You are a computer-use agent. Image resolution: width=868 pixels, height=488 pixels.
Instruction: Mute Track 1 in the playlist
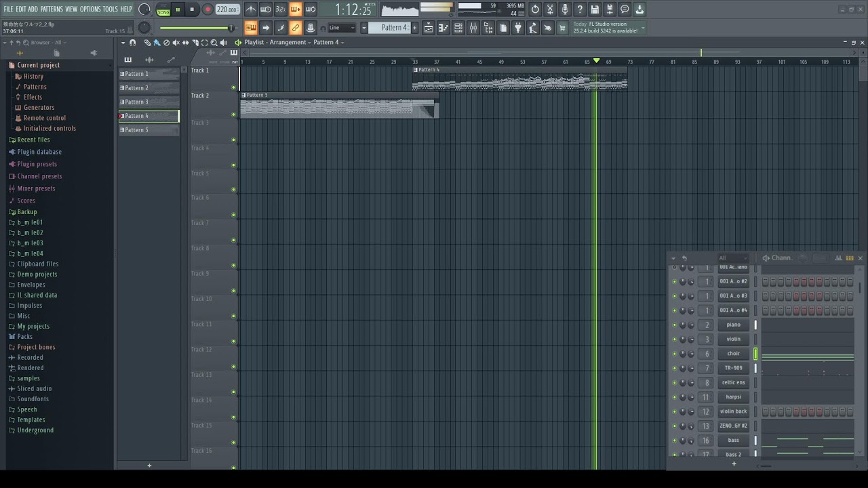[234, 87]
